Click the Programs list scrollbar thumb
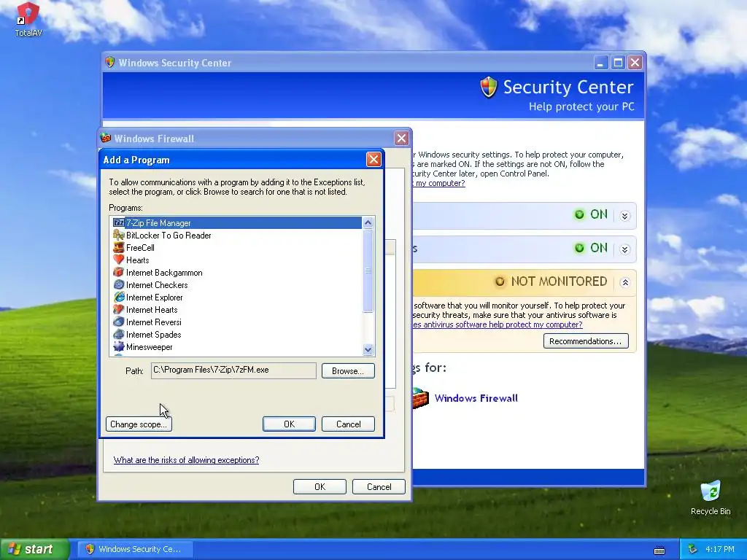 [368, 271]
